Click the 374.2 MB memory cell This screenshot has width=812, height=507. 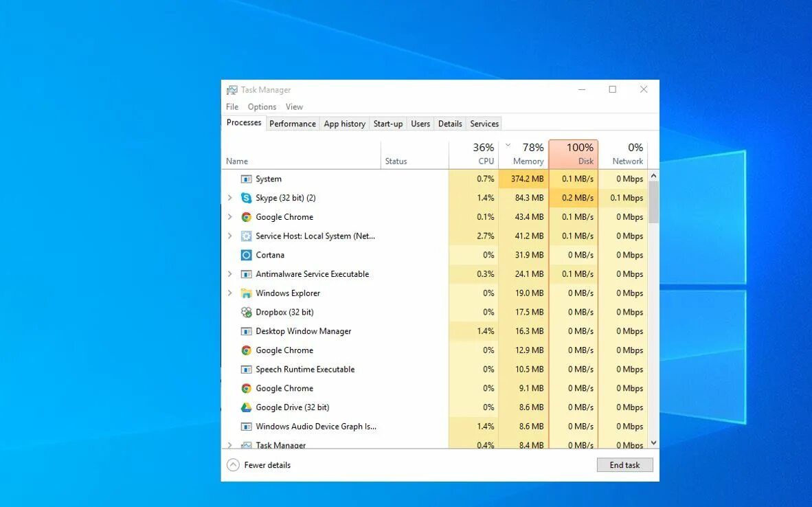(523, 179)
